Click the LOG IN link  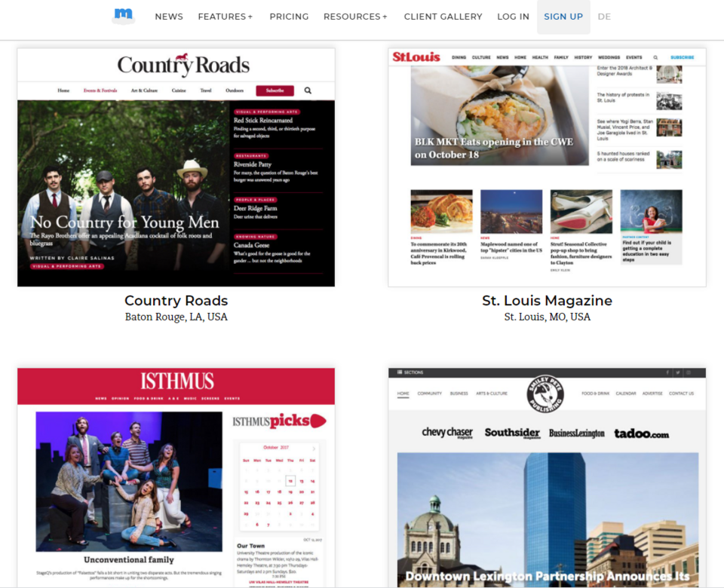coord(513,17)
